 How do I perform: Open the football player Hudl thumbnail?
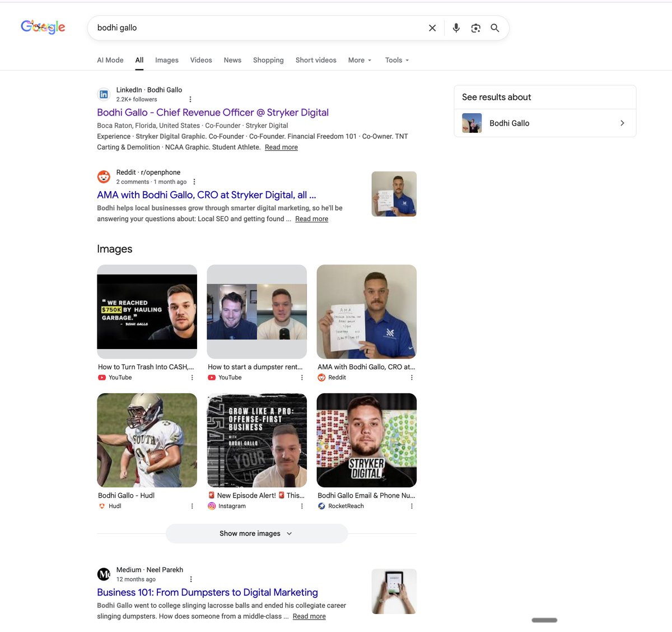tap(147, 440)
